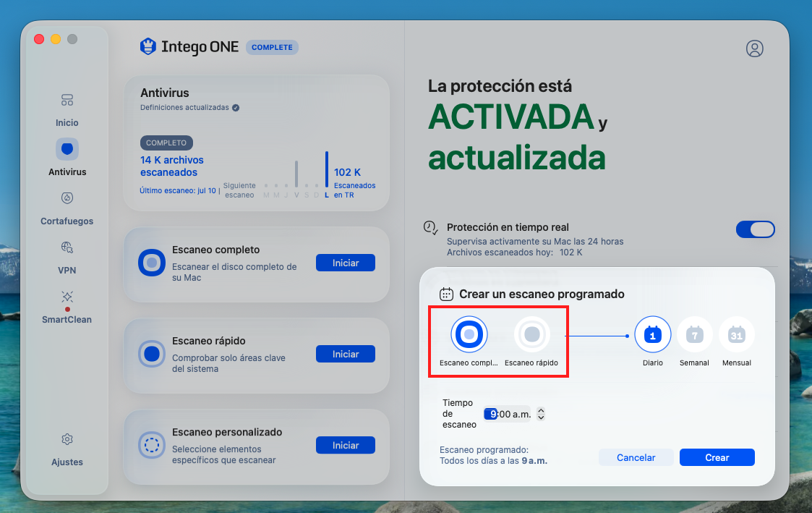Click the scheduled scan calendar icon

coord(446,294)
